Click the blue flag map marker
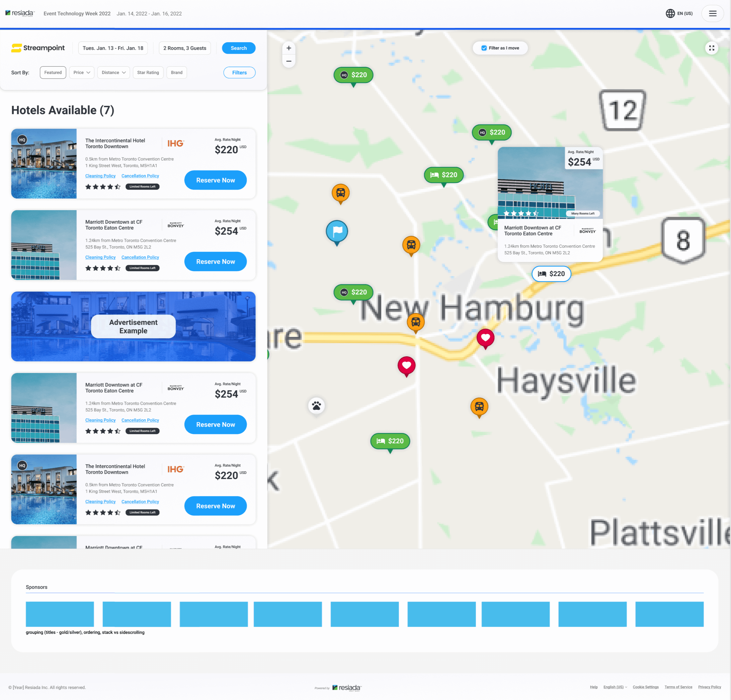This screenshot has width=731, height=700. click(337, 232)
